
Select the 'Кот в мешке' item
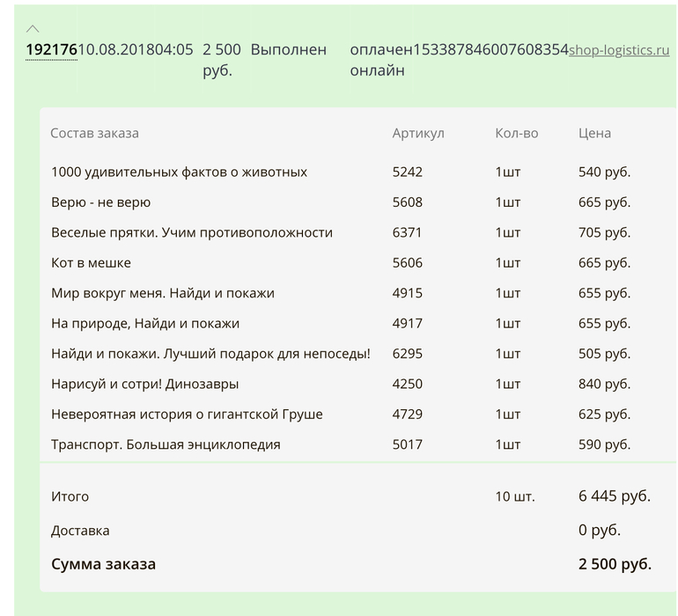[x=91, y=263]
